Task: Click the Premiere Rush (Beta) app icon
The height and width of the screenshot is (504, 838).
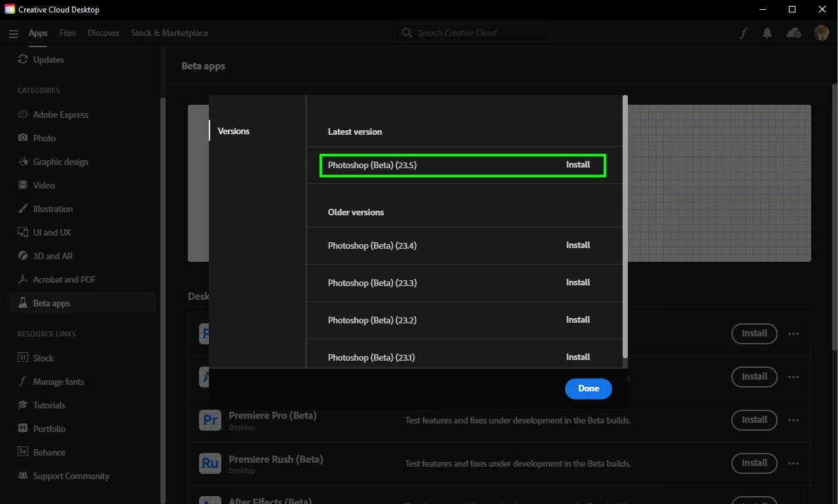Action: tap(210, 463)
